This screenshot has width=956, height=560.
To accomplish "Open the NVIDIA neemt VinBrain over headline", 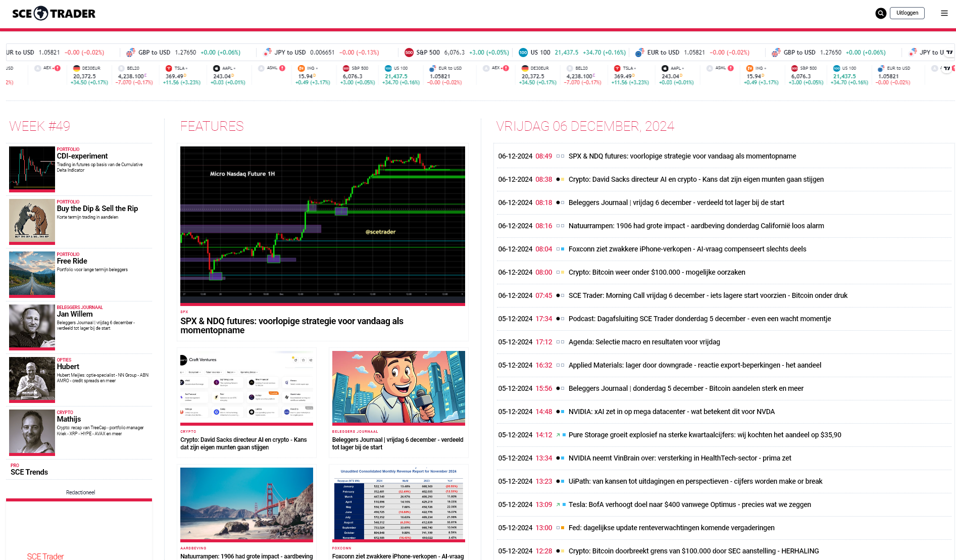I will (x=680, y=458).
